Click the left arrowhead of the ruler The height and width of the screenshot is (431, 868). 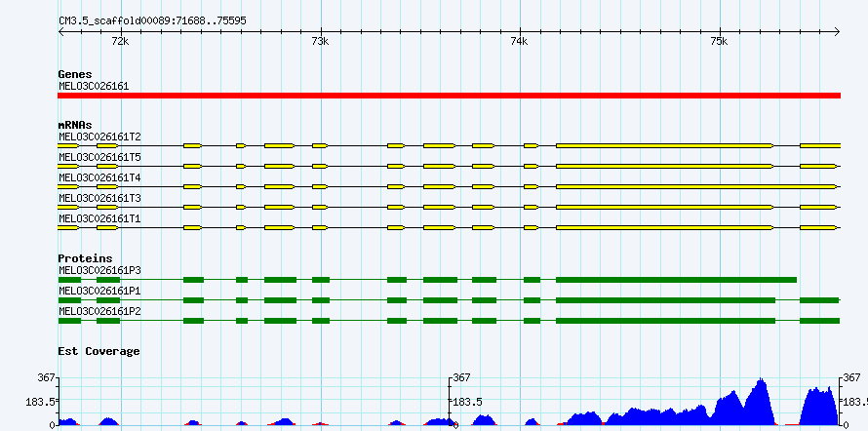60,31
